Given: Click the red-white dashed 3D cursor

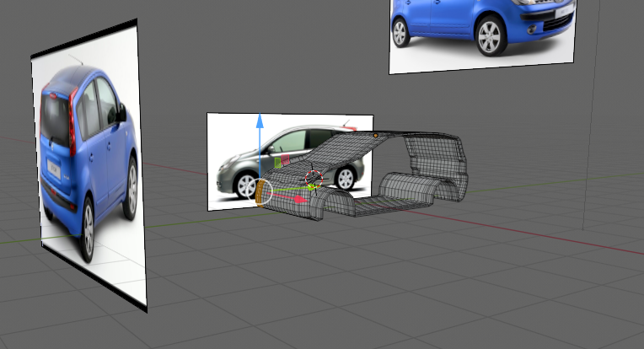Looking at the screenshot, I should click(x=314, y=179).
